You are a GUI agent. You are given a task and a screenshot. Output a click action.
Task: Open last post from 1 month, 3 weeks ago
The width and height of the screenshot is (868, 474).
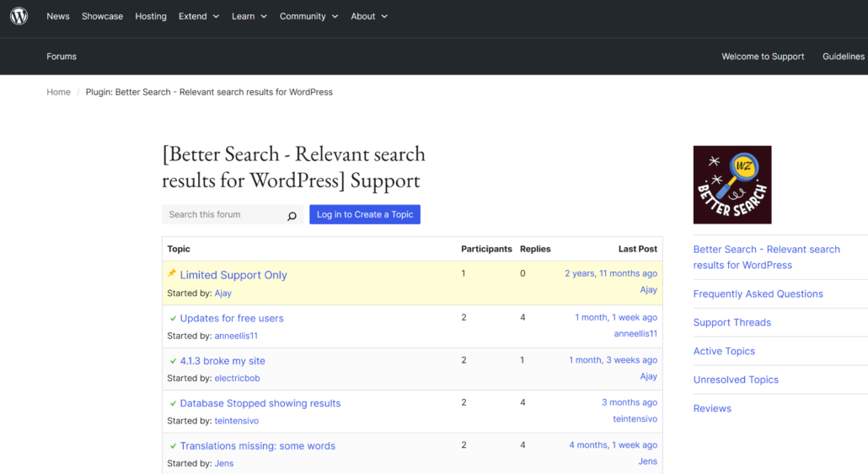tap(613, 360)
